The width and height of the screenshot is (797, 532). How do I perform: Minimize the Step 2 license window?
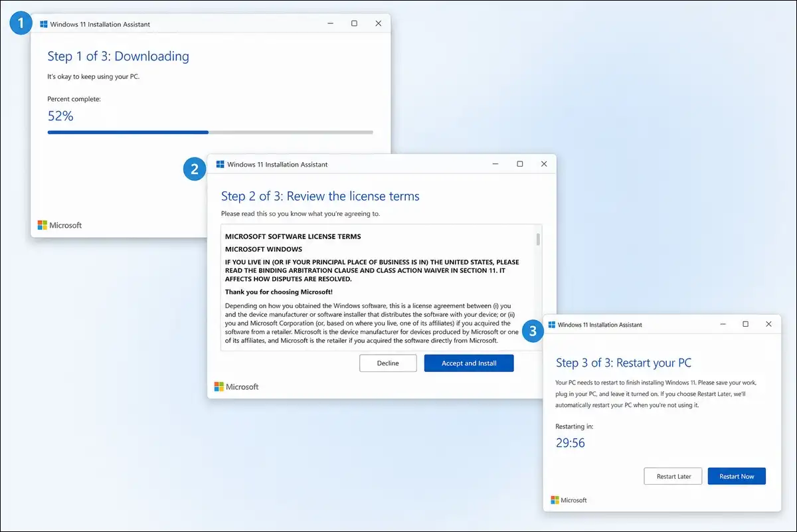(x=495, y=164)
